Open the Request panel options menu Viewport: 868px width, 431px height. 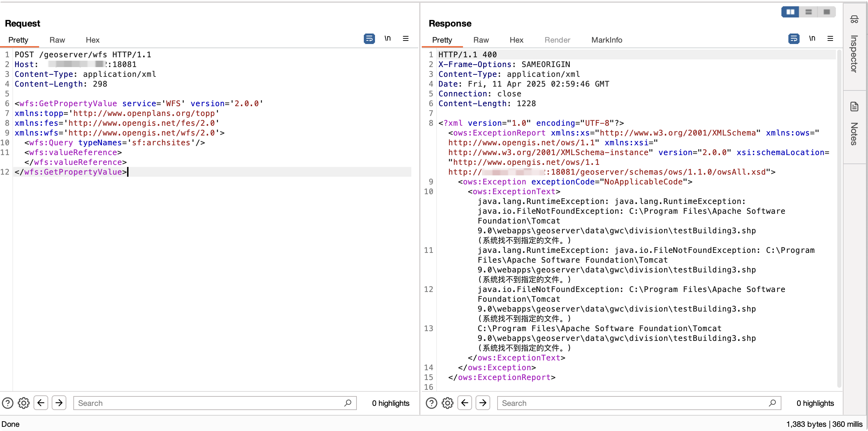pyautogui.click(x=406, y=39)
